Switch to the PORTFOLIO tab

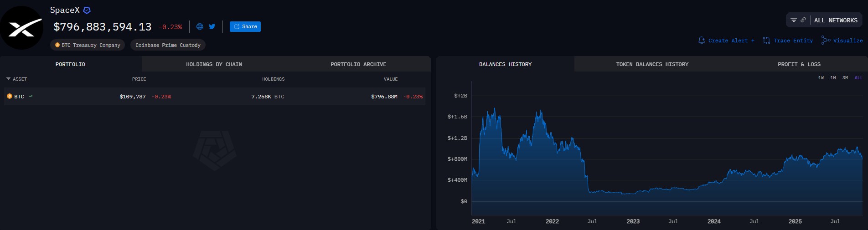(70, 64)
